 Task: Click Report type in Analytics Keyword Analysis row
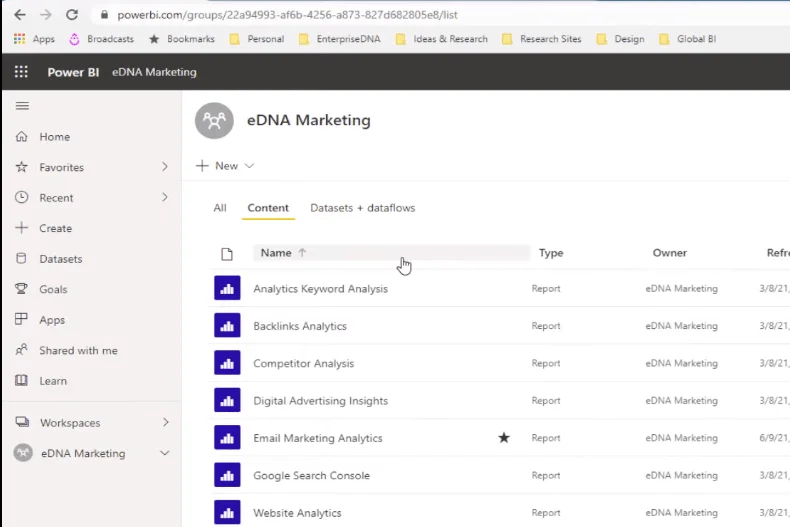coord(546,289)
